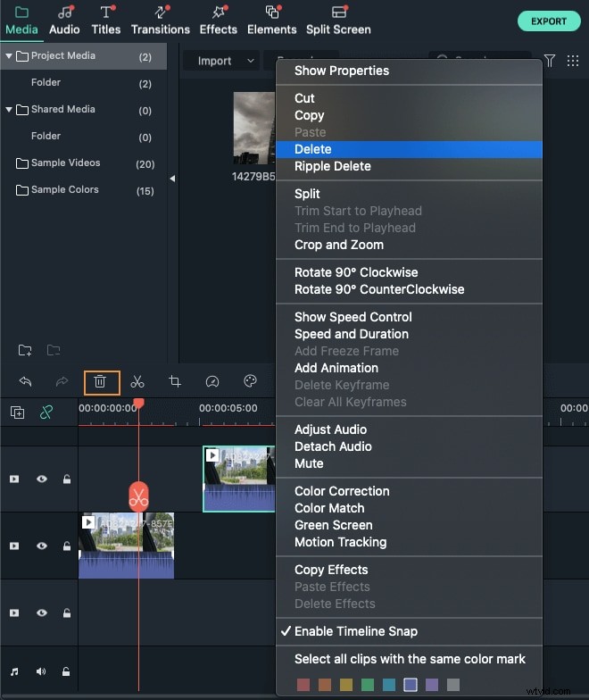Pick the red color mark swatch

point(303,684)
